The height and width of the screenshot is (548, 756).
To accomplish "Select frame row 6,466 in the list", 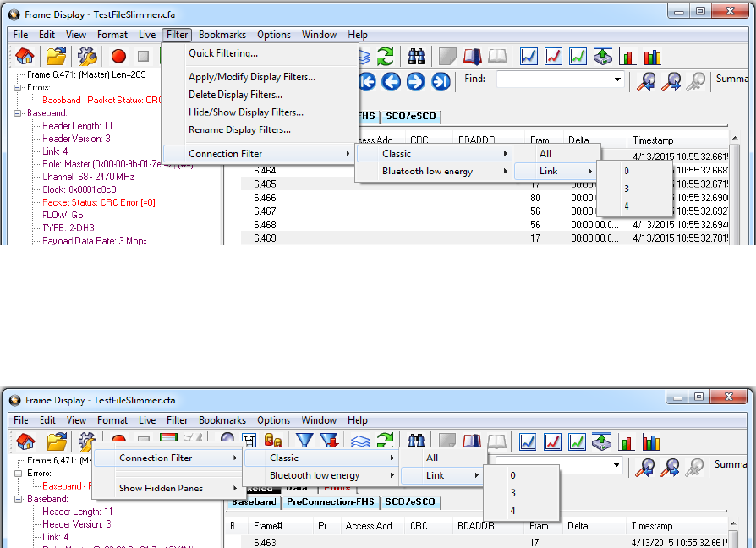I will click(x=265, y=198).
